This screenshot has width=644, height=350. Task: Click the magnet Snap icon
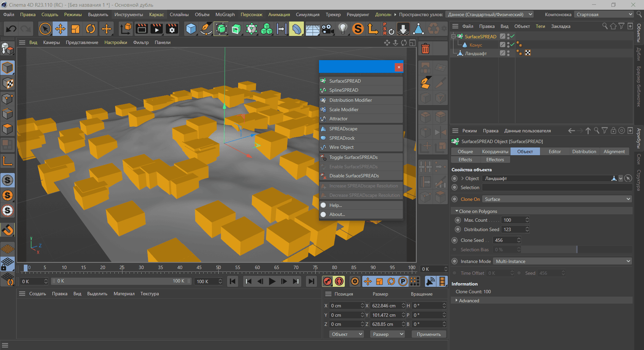tap(8, 230)
